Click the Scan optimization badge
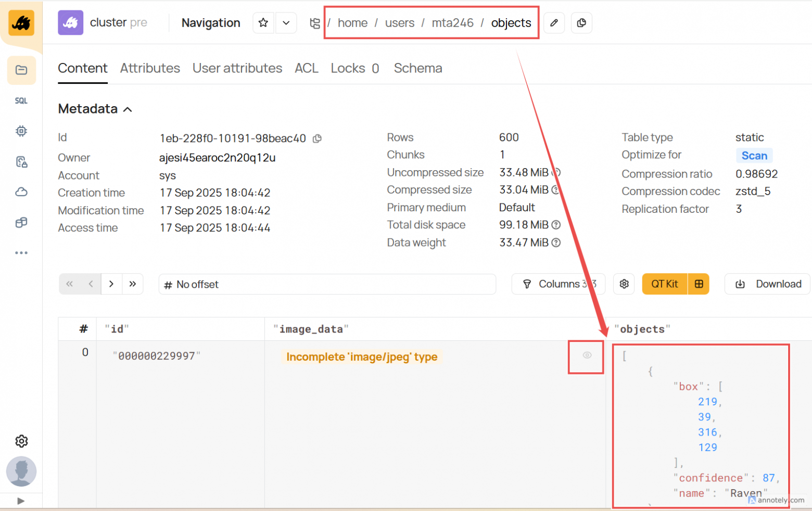Screen dimensions: 812x511 pos(754,155)
